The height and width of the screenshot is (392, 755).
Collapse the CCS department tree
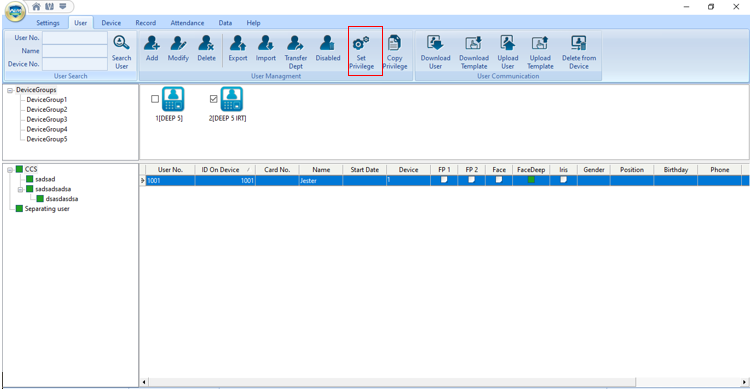pos(10,170)
